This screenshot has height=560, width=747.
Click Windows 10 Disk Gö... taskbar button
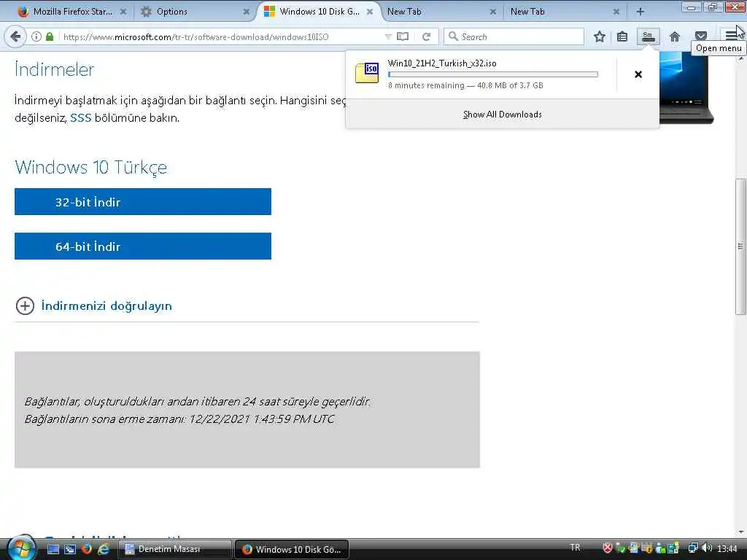292,549
